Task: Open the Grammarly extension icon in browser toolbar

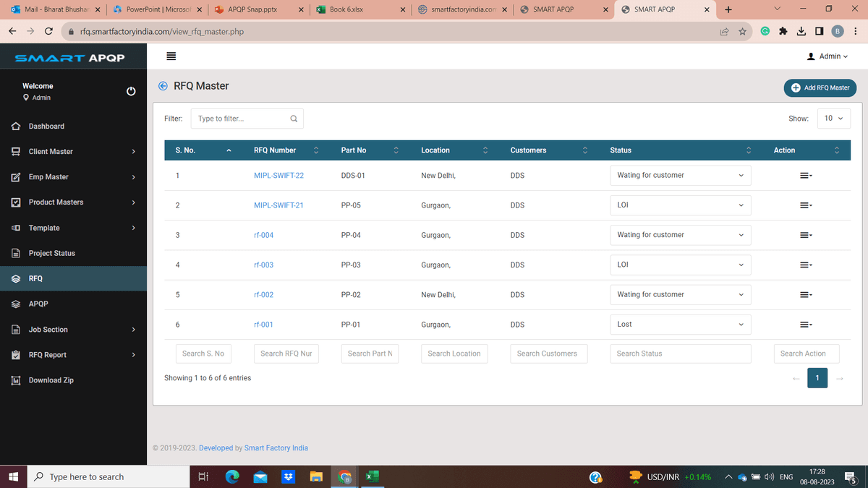Action: tap(765, 32)
